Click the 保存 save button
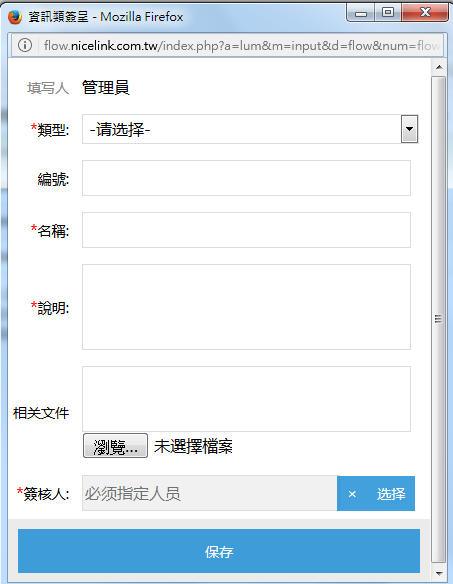This screenshot has height=584, width=453. point(219,551)
